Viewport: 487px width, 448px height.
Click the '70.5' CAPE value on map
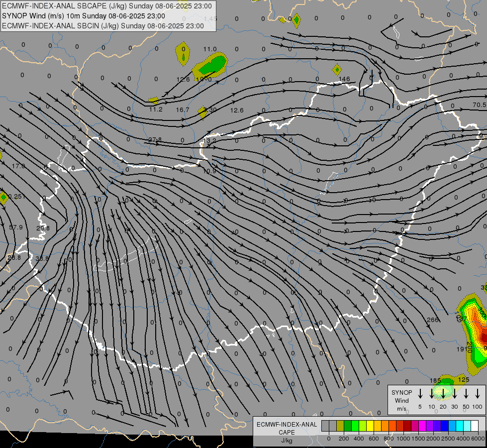point(480,105)
